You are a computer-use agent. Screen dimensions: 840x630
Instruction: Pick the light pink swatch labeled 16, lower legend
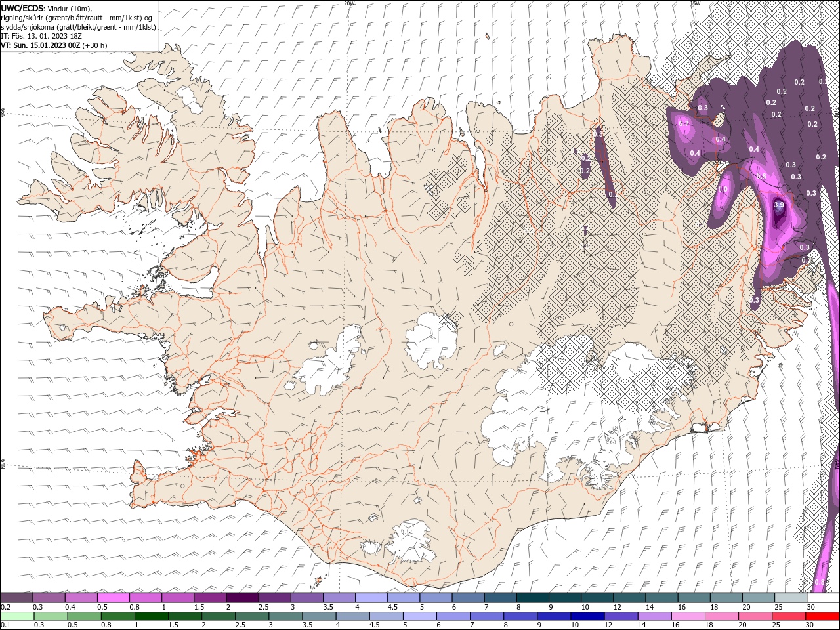[688, 616]
